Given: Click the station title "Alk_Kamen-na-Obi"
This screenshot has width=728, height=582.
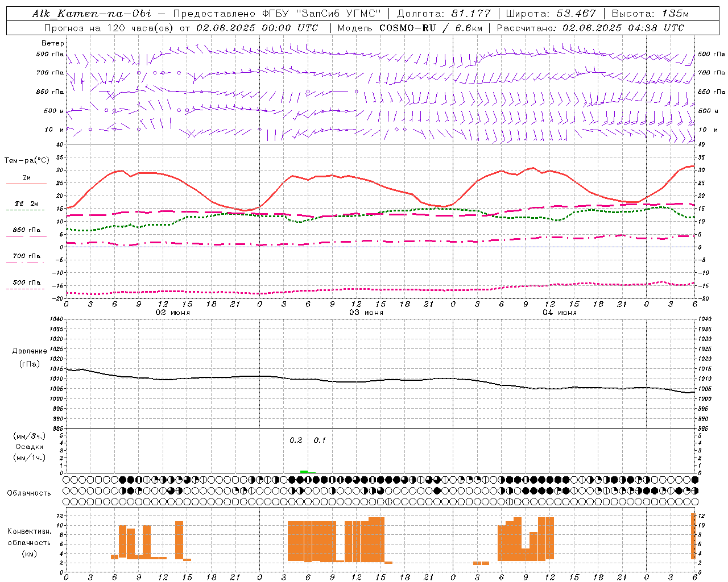Looking at the screenshot, I should [x=91, y=14].
